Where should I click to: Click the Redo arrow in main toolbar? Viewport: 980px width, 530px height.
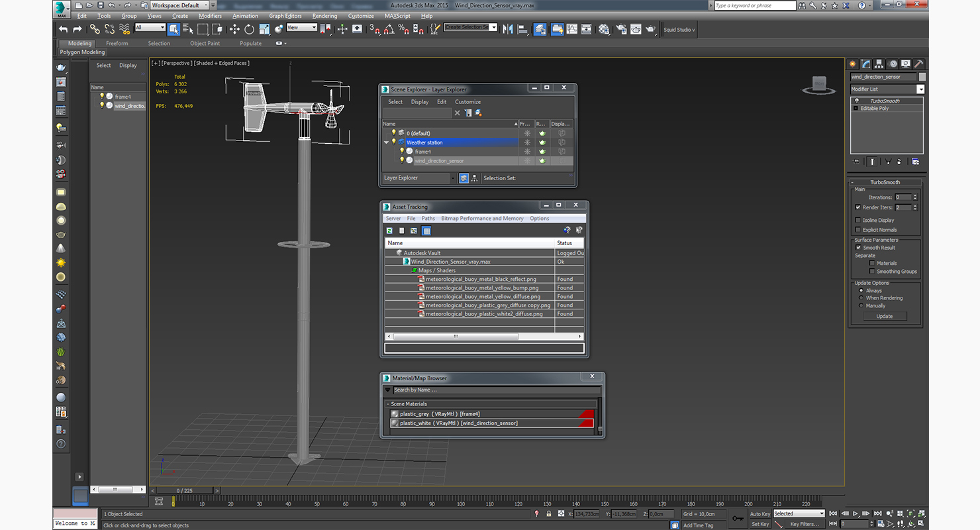click(77, 29)
